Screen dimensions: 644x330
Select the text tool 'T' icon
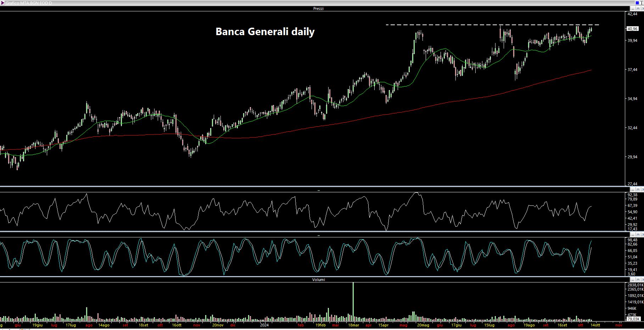coord(642,3)
